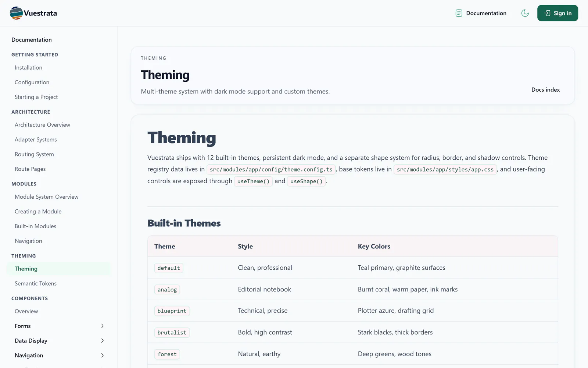
Task: Expand the Navigation components chevron
Action: pos(103,355)
